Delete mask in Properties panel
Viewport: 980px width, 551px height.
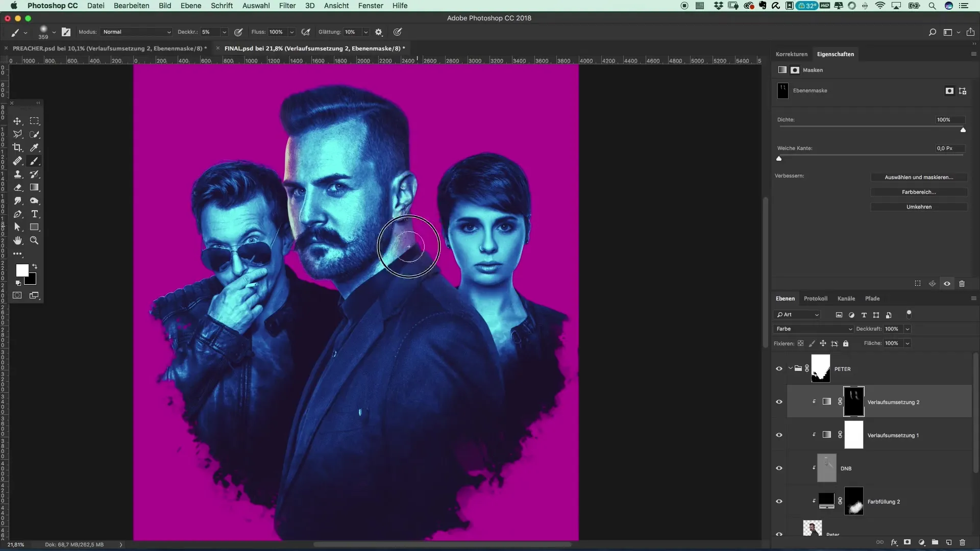click(962, 284)
